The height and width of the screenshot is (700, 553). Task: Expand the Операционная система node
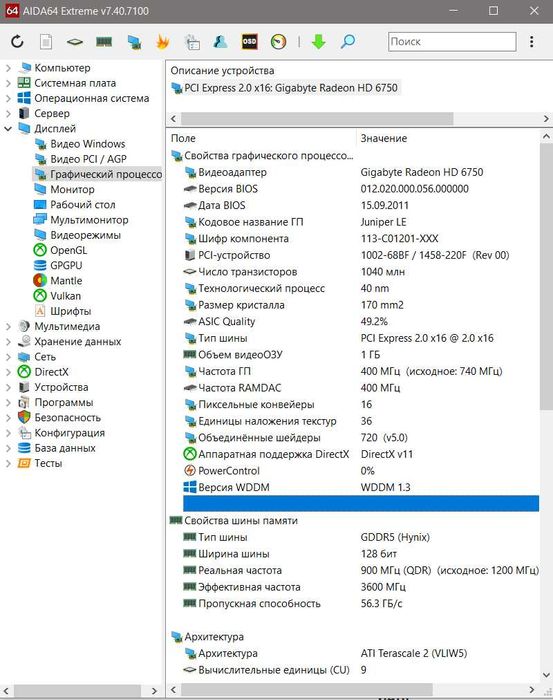8,99
